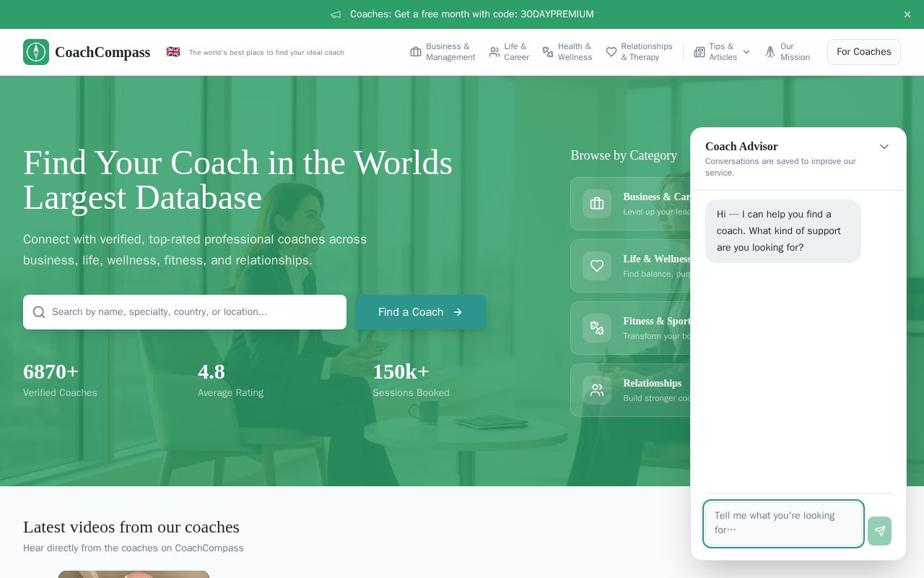This screenshot has width=924, height=578.
Task: Click the heart icon beside Relationships & Therapy
Action: pos(611,52)
